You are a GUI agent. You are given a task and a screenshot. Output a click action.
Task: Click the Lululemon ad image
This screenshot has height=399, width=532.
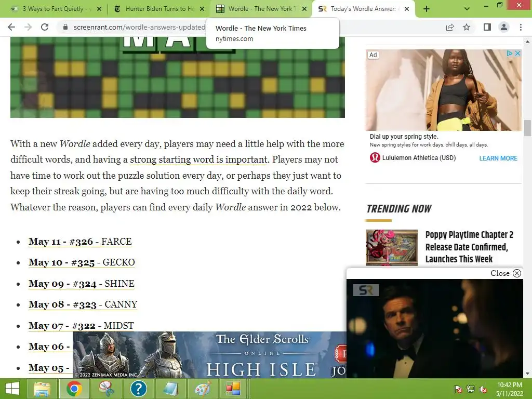coord(444,90)
